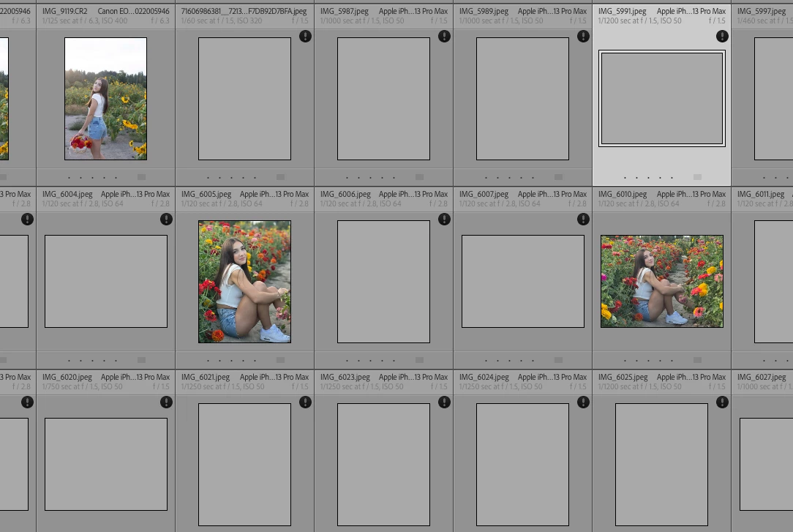793x532 pixels.
Task: Select the blank thumbnail of IMG_5989.jpeg
Action: [x=523, y=99]
